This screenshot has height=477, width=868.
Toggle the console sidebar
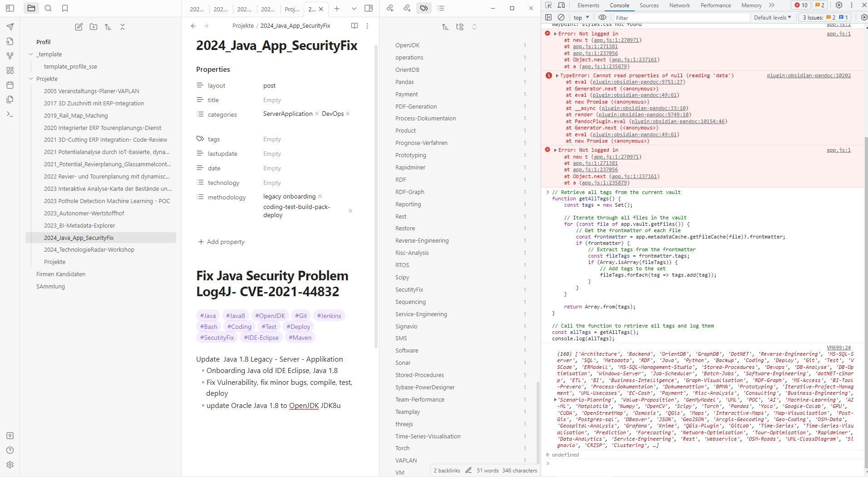pyautogui.click(x=548, y=17)
